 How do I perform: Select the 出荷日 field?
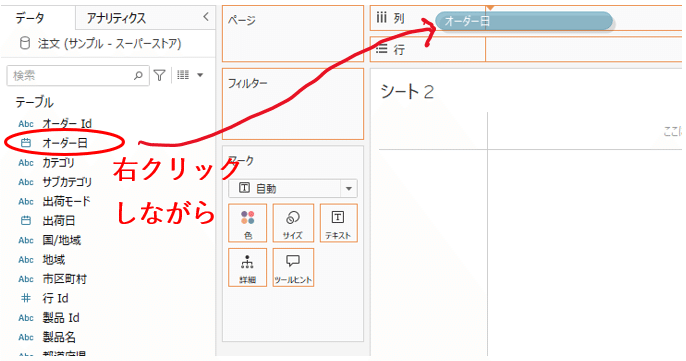(59, 221)
